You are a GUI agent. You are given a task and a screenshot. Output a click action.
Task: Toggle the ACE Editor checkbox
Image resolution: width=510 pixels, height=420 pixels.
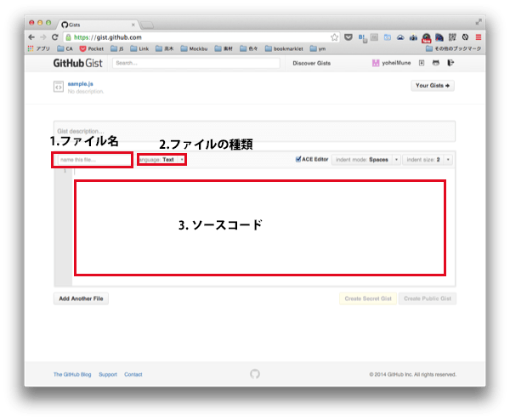(x=298, y=159)
